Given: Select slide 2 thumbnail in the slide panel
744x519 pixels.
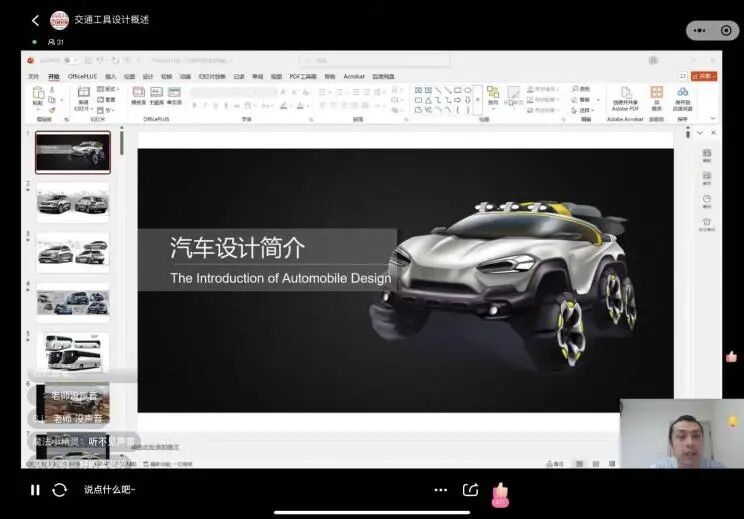Looking at the screenshot, I should click(x=73, y=203).
